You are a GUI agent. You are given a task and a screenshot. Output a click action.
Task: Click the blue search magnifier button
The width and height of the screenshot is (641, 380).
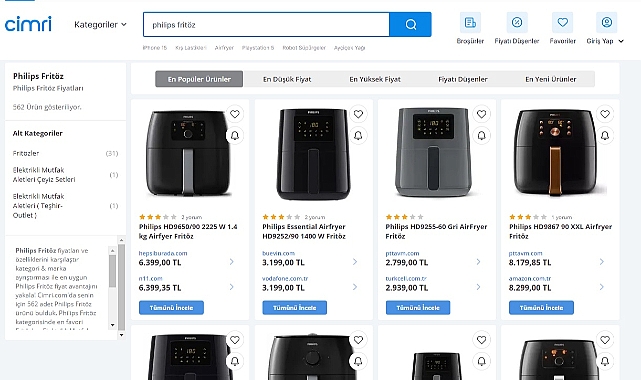tap(410, 25)
